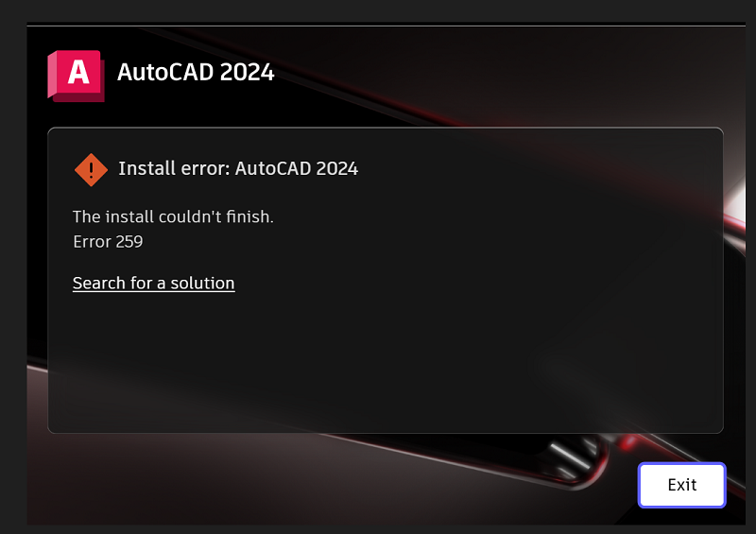The width and height of the screenshot is (756, 534).
Task: Click the empty area inside the error panel
Action: (x=386, y=357)
